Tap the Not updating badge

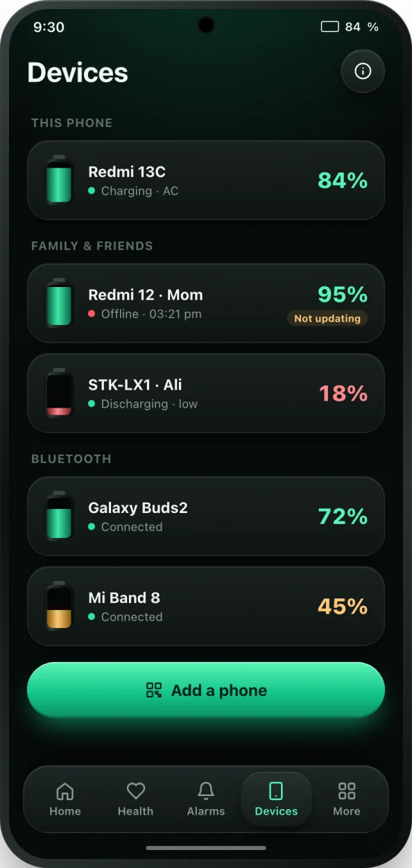[x=327, y=318]
